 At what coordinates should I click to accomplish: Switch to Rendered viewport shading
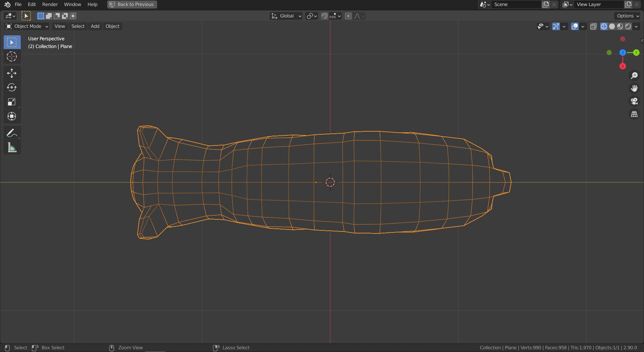(x=628, y=26)
